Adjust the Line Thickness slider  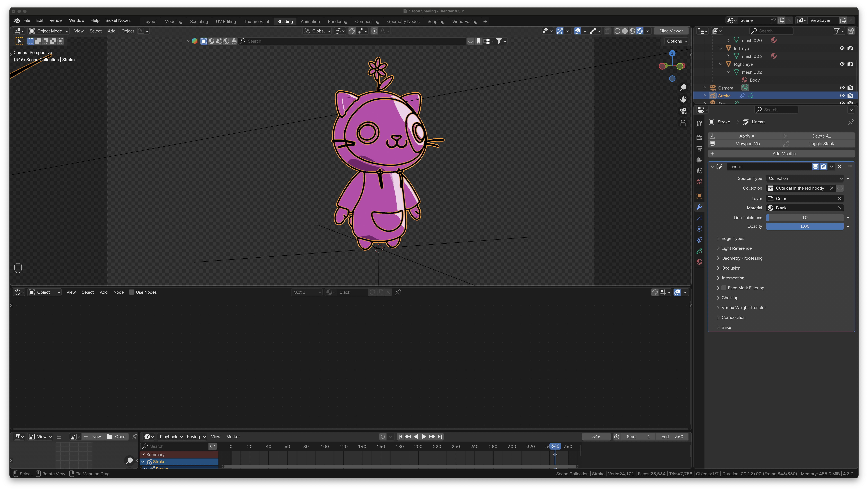click(805, 218)
